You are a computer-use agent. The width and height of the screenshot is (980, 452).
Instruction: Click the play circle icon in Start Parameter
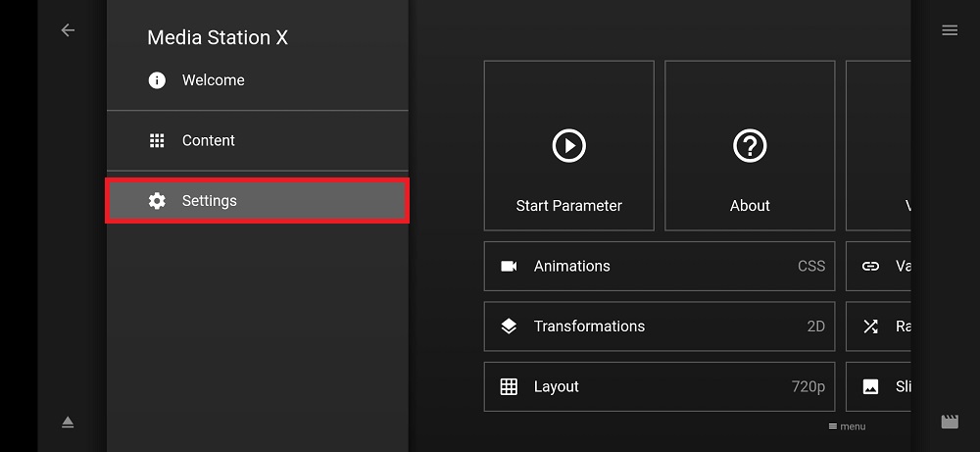tap(568, 146)
